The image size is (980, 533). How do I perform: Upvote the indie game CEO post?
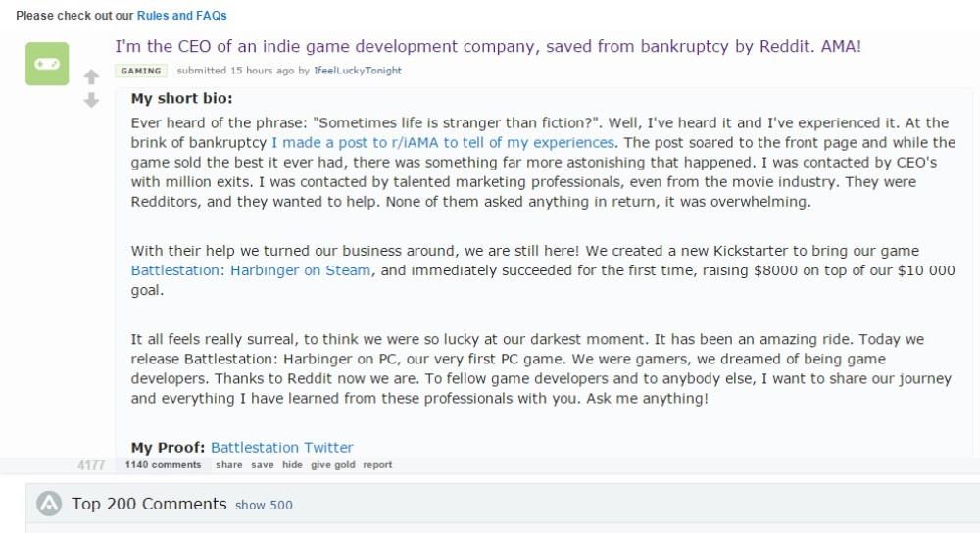[x=91, y=76]
